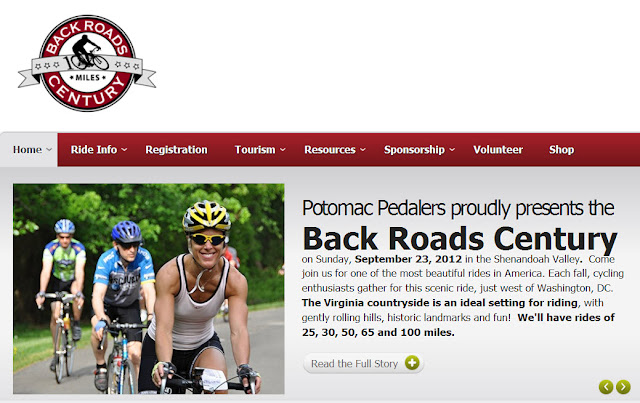Screen dimensions: 640x403
Task: Expand the Resources dropdown arrow
Action: 363,150
